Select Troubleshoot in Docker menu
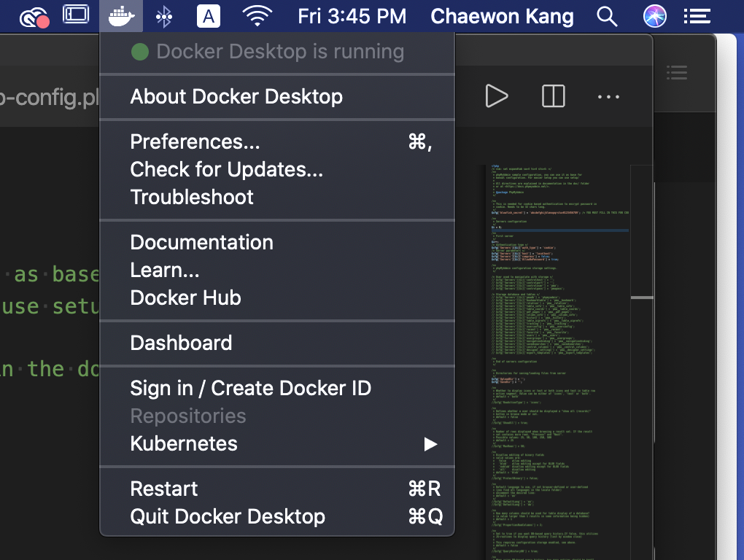The height and width of the screenshot is (560, 744). [278, 197]
